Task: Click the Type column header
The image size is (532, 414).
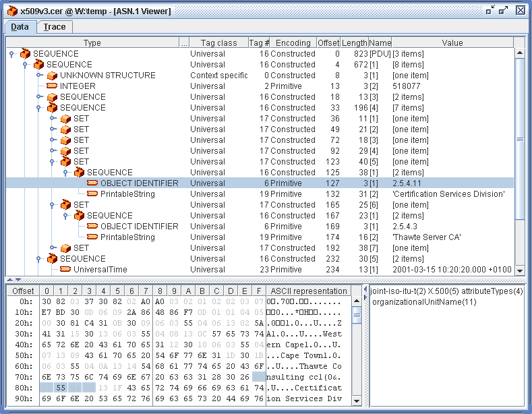Action: pyautogui.click(x=92, y=42)
